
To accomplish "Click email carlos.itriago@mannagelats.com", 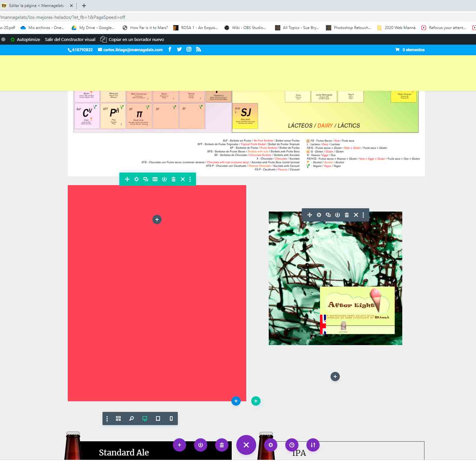I will point(130,50).
